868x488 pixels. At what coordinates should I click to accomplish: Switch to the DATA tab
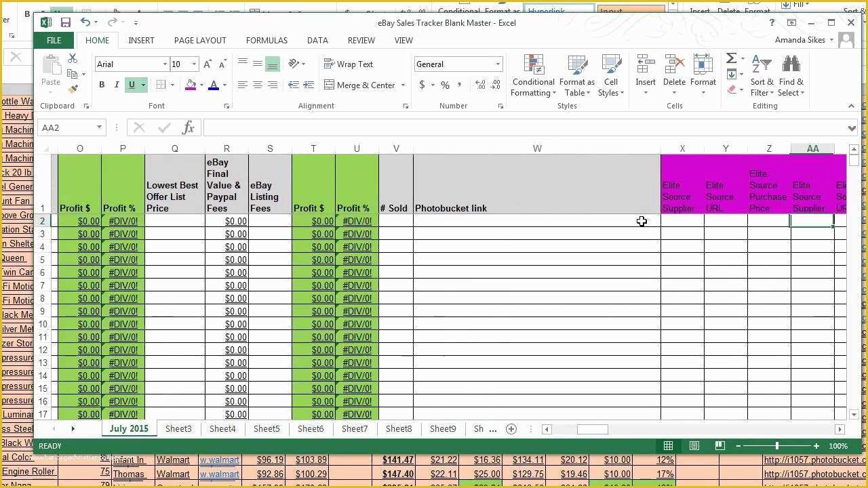coord(317,41)
